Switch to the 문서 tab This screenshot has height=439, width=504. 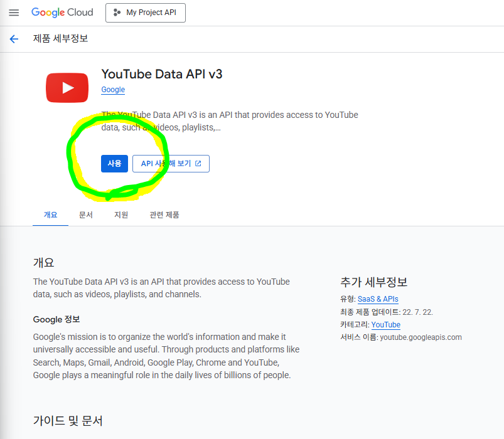(86, 215)
